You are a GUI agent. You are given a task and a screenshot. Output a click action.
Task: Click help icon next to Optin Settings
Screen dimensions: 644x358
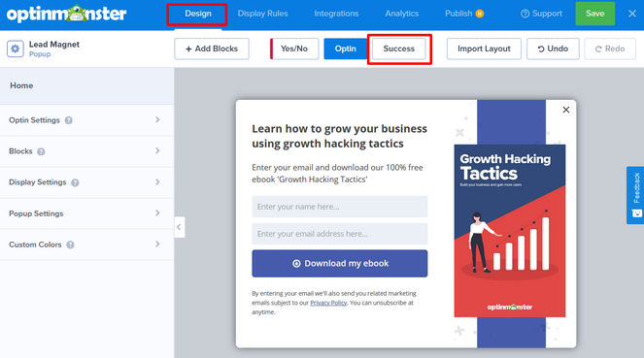pos(69,120)
